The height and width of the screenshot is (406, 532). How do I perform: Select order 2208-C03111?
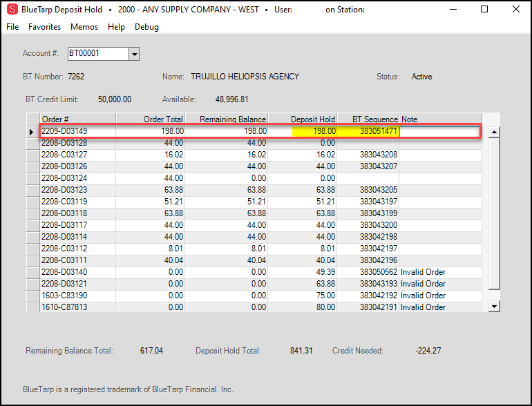(x=77, y=260)
